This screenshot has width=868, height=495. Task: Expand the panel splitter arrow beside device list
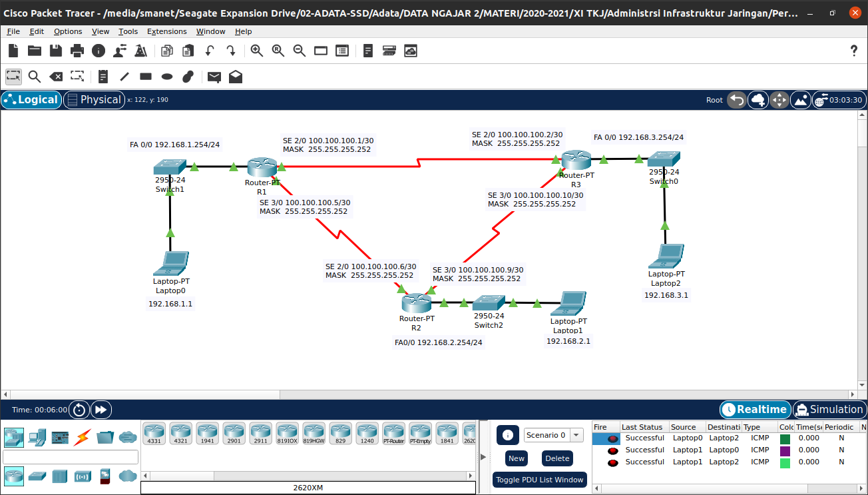[484, 456]
